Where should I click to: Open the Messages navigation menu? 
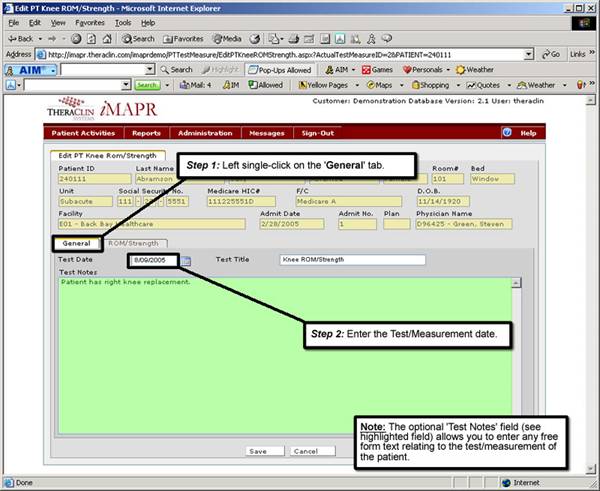coord(267,133)
